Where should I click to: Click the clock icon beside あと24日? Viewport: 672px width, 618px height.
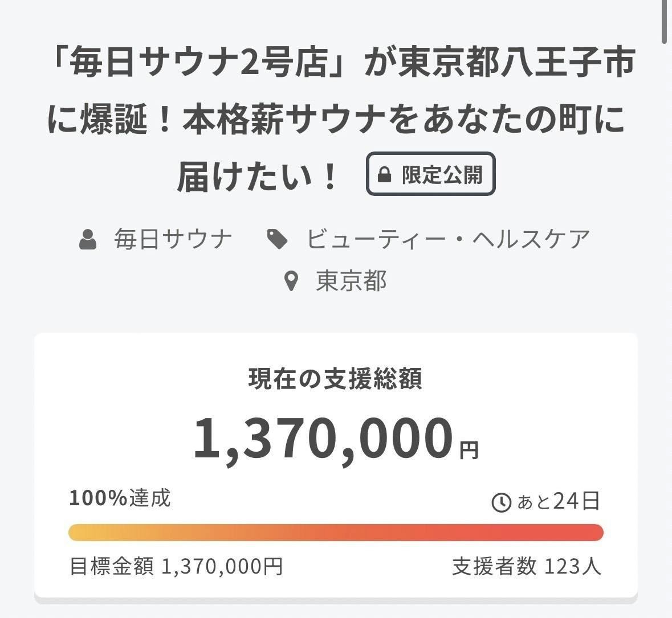[501, 502]
